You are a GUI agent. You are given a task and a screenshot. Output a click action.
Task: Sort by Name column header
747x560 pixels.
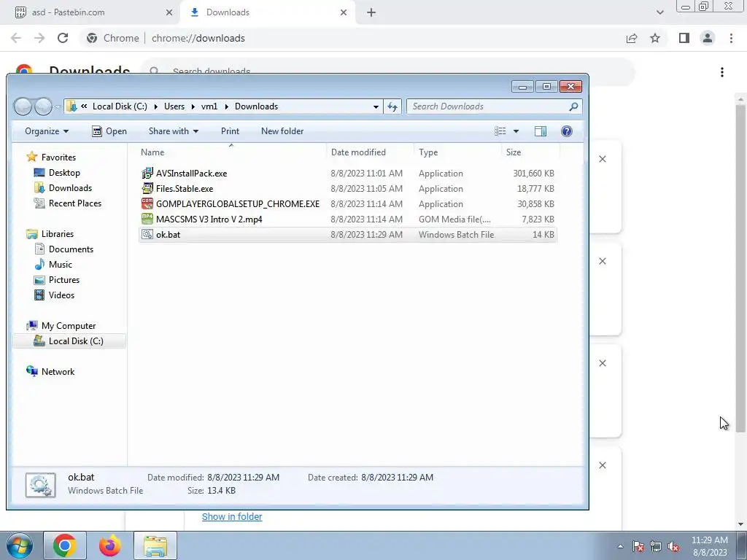[231, 152]
